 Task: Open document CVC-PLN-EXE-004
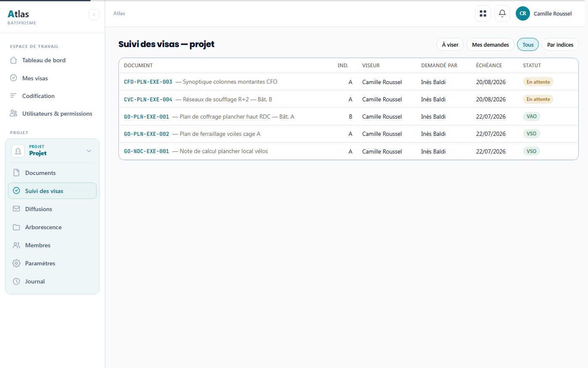pos(148,100)
